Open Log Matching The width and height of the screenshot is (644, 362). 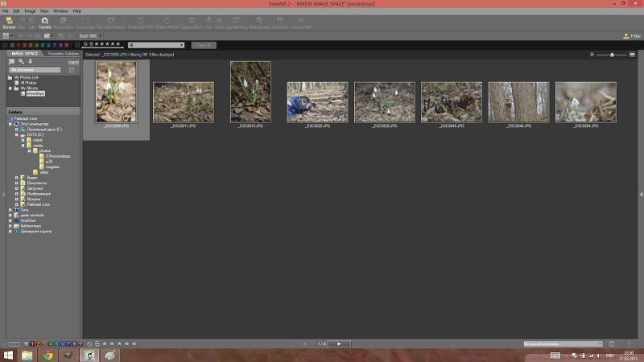(236, 23)
